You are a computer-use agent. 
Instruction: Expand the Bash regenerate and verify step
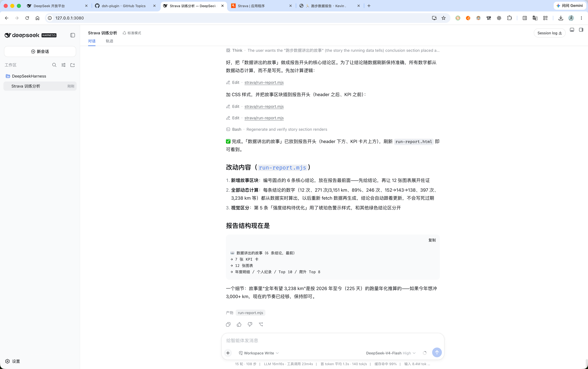pyautogui.click(x=277, y=129)
